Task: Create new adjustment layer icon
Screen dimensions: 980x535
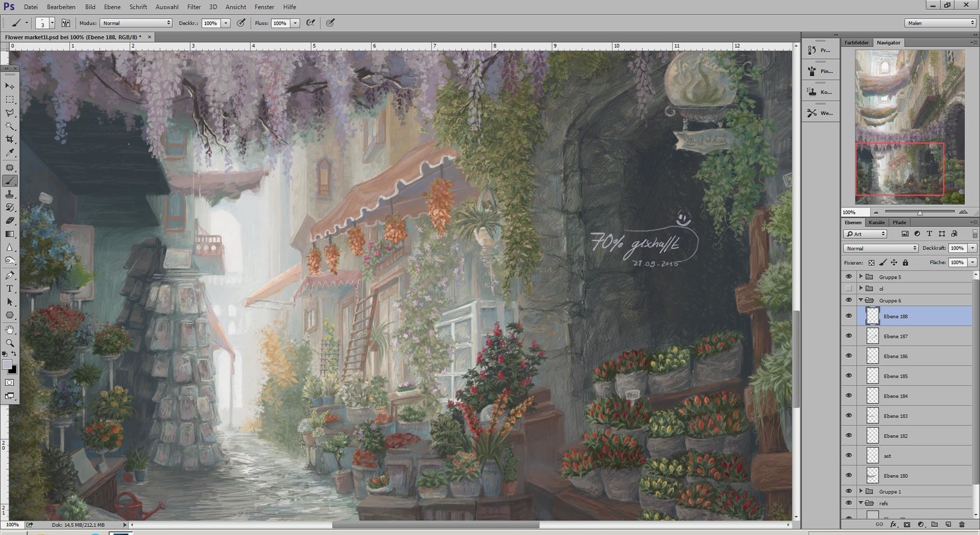Action: pyautogui.click(x=921, y=525)
